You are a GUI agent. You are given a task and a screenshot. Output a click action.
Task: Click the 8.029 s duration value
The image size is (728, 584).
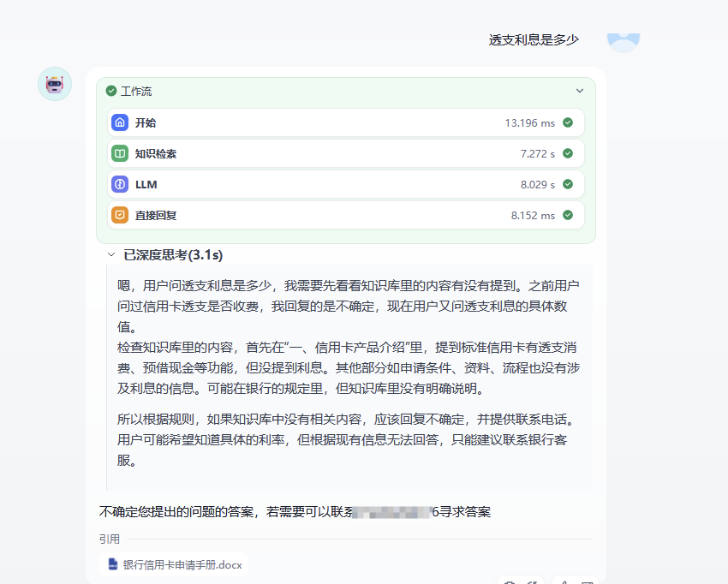tap(538, 185)
